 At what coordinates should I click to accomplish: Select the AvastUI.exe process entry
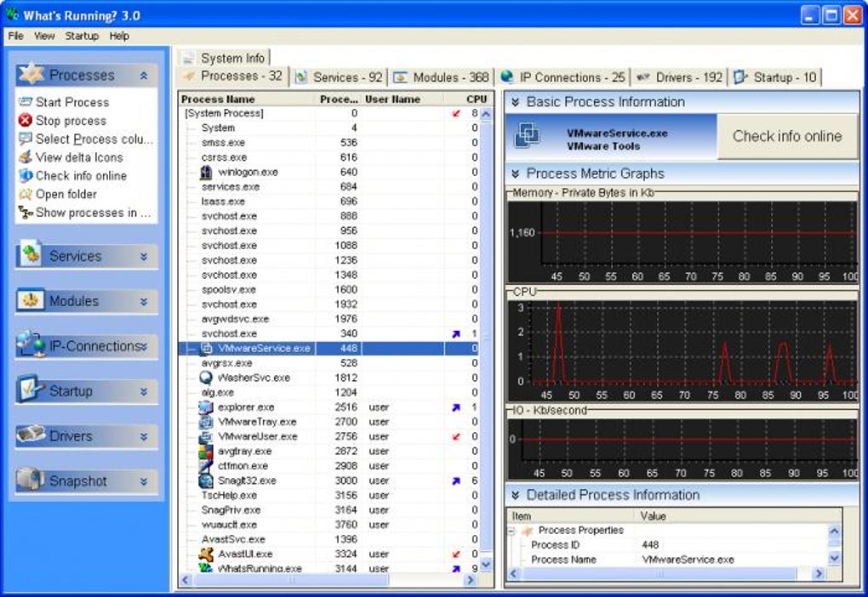245,554
